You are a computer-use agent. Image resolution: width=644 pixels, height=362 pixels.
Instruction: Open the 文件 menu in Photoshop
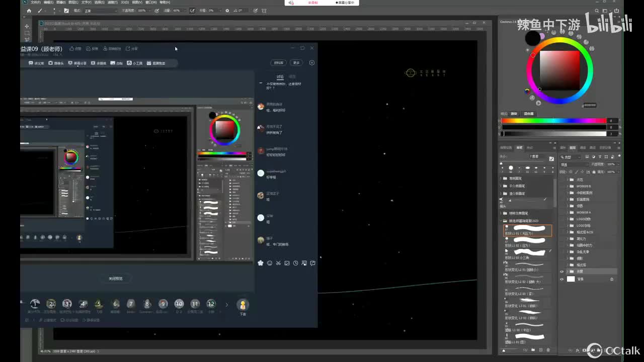click(35, 3)
